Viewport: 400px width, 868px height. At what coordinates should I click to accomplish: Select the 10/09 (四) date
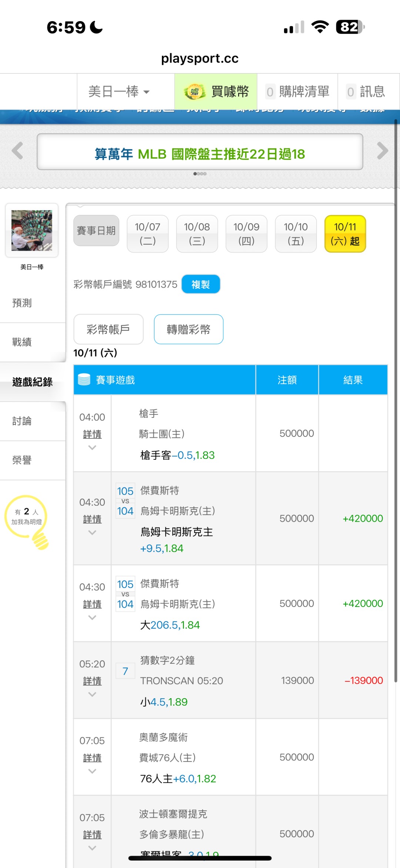pyautogui.click(x=246, y=234)
